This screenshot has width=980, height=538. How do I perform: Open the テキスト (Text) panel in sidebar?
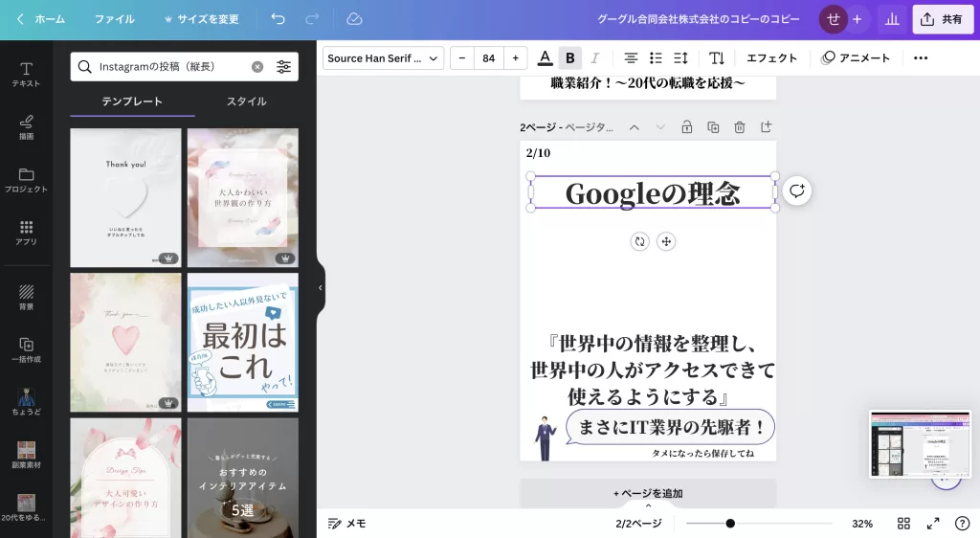(x=26, y=75)
